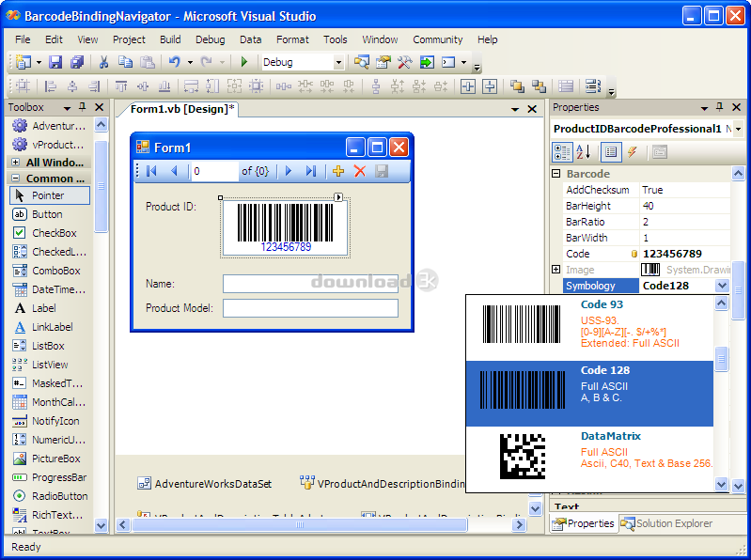Click the Paste icon in toolbar
Image resolution: width=751 pixels, height=560 pixels.
147,62
